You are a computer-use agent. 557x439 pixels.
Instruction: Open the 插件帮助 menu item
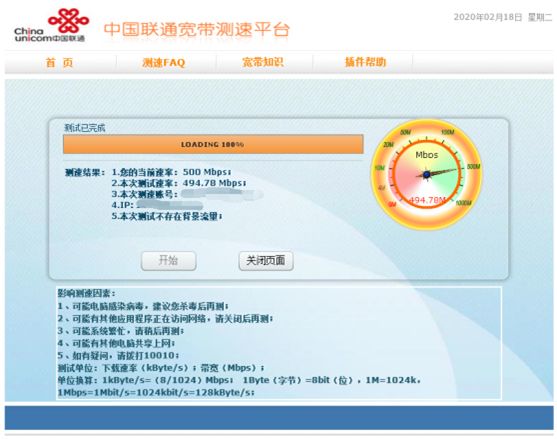click(365, 63)
